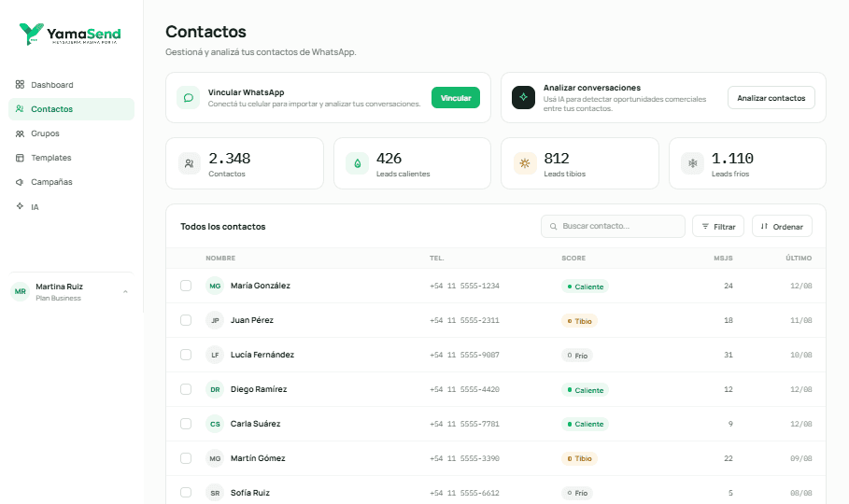Expand the Martina Ruiz account menu chevron
Viewport: 849px width, 504px height.
(125, 292)
